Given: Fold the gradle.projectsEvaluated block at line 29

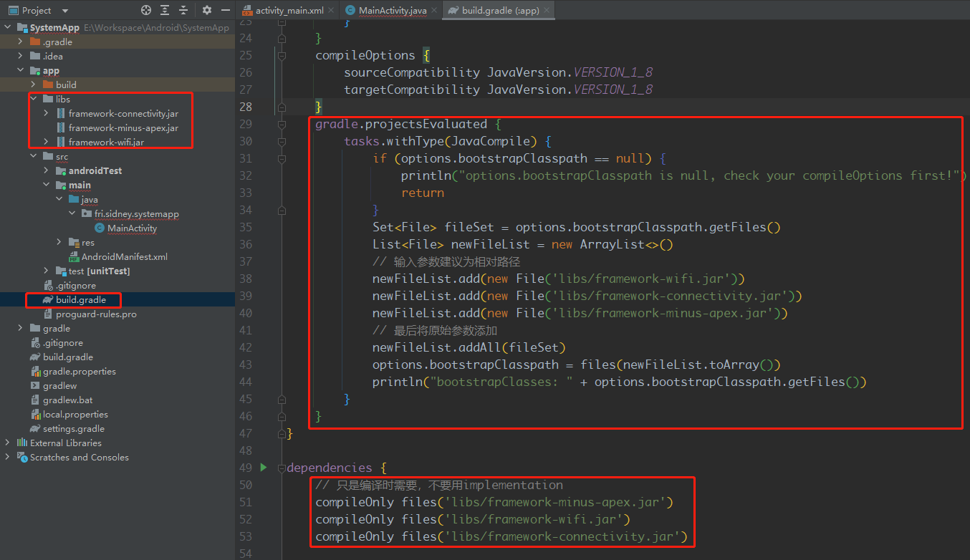Looking at the screenshot, I should (x=282, y=124).
